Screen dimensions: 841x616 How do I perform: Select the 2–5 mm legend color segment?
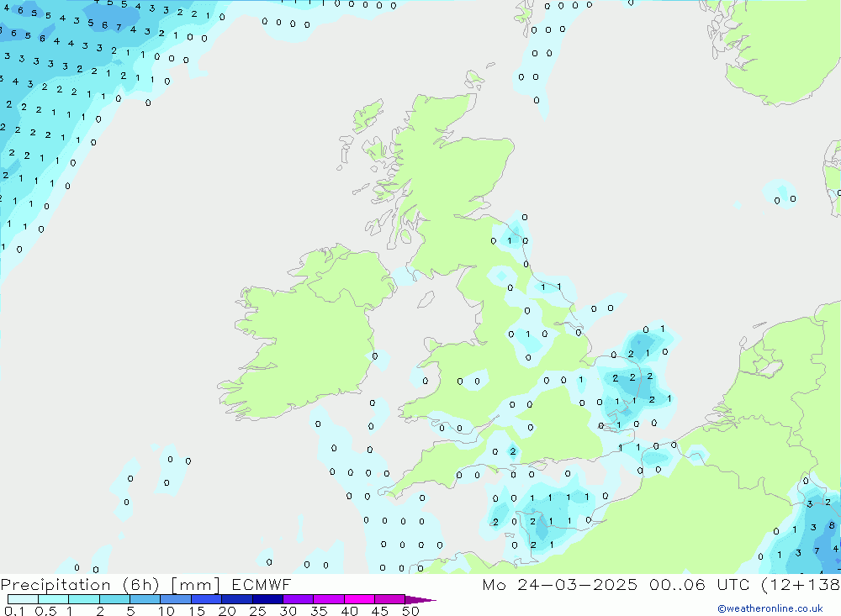point(114,599)
